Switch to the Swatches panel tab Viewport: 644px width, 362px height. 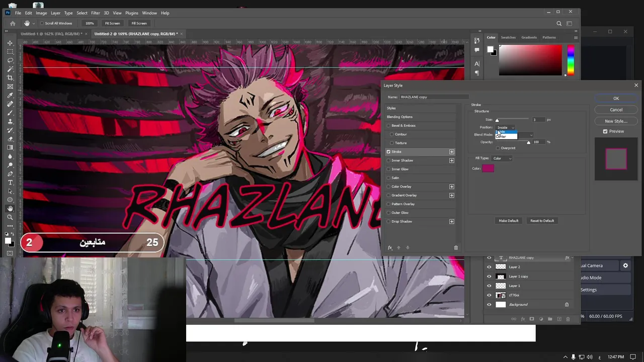(508, 37)
